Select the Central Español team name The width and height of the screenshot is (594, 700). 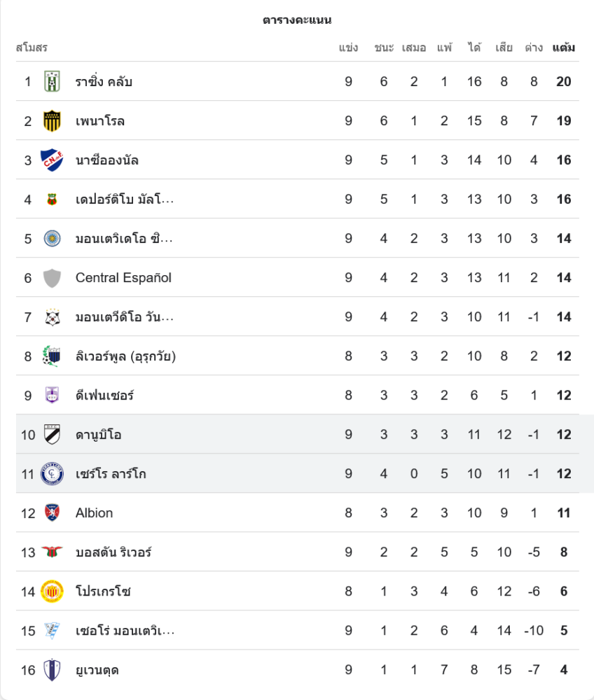point(123,278)
